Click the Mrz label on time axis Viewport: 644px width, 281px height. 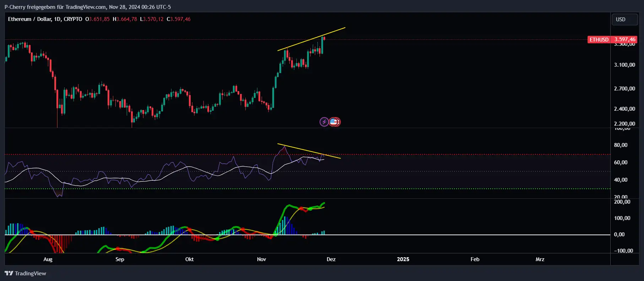click(540, 259)
